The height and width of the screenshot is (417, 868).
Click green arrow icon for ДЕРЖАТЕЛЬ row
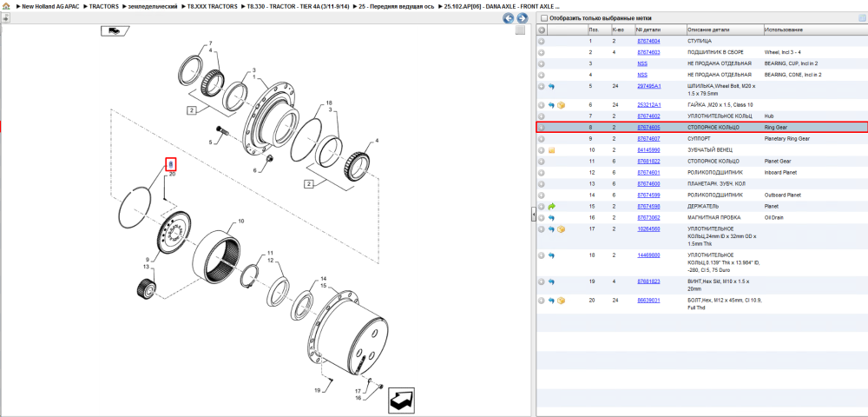pos(551,206)
